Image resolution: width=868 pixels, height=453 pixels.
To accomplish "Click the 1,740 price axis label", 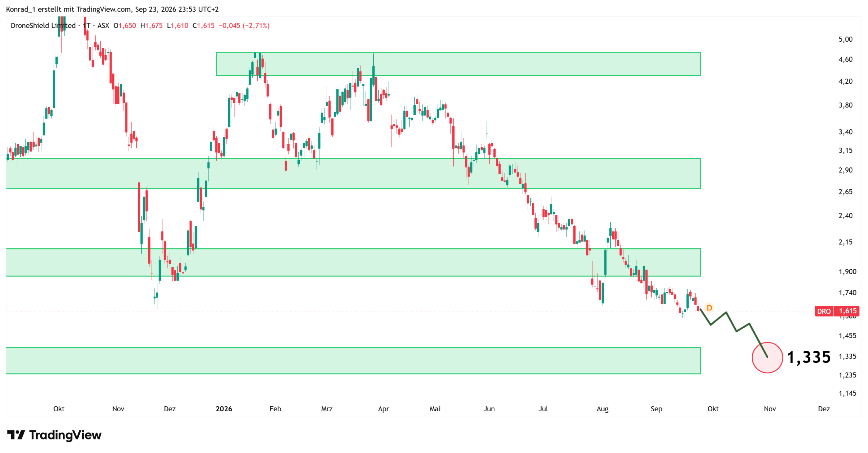I will coord(847,293).
